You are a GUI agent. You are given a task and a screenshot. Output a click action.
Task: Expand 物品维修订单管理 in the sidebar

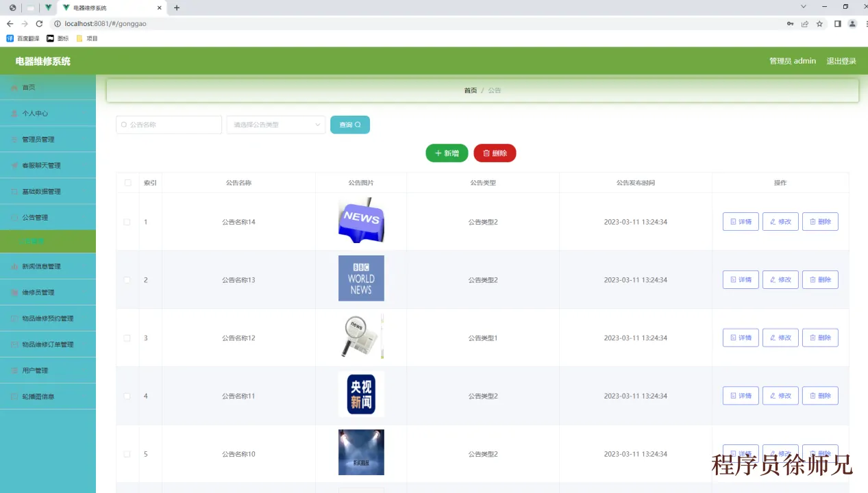click(48, 344)
